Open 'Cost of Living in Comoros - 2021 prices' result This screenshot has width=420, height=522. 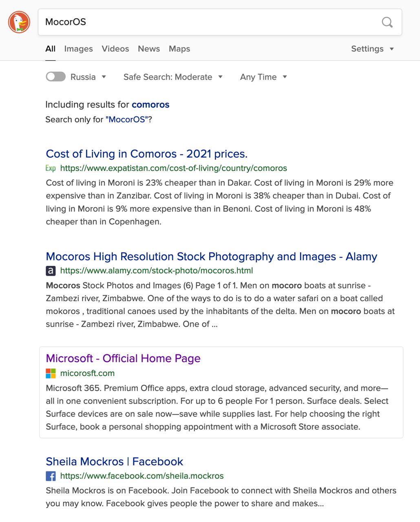coord(147,154)
